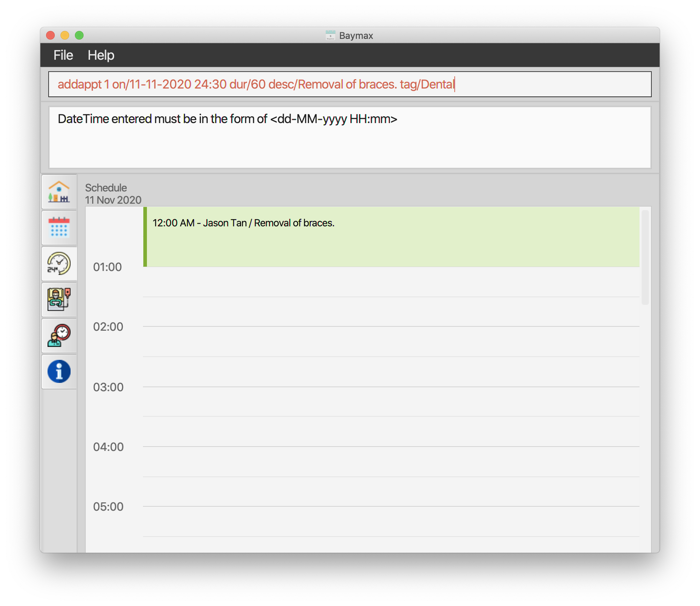Viewport: 700px width, 606px height.
Task: Open the Help menu
Action: (101, 55)
